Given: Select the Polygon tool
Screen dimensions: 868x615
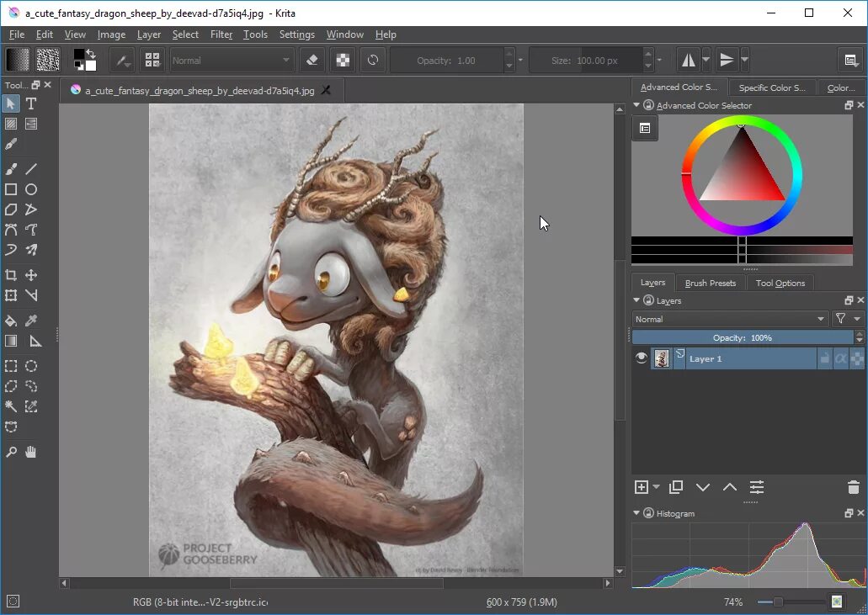Looking at the screenshot, I should click(x=10, y=209).
